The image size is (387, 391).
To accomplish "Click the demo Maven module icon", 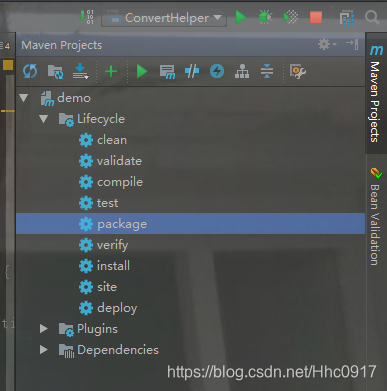I will pos(47,99).
